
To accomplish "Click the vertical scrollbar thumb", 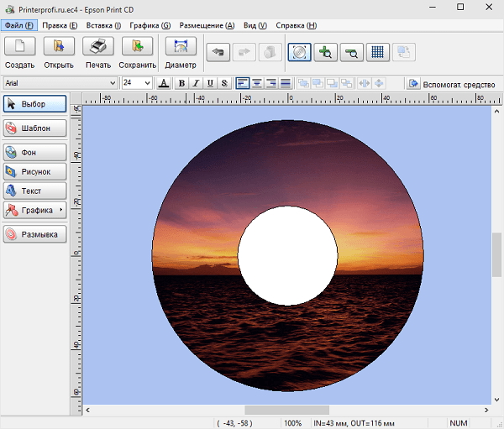I will click(496, 254).
